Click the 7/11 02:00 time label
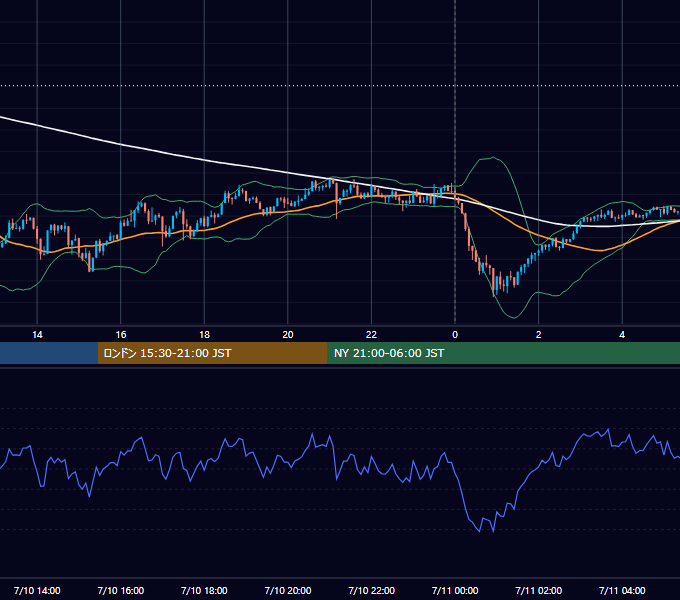 [x=539, y=590]
